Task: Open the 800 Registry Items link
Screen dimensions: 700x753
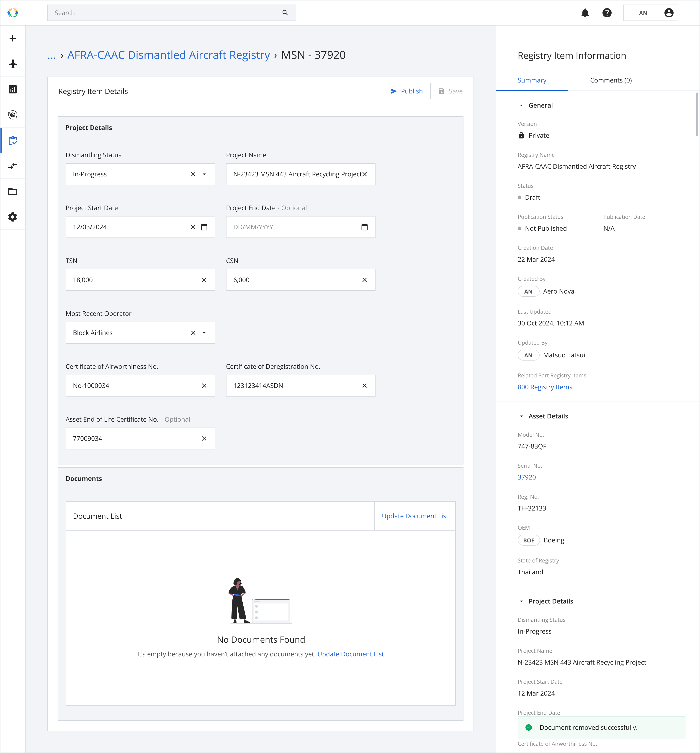Action: click(545, 387)
